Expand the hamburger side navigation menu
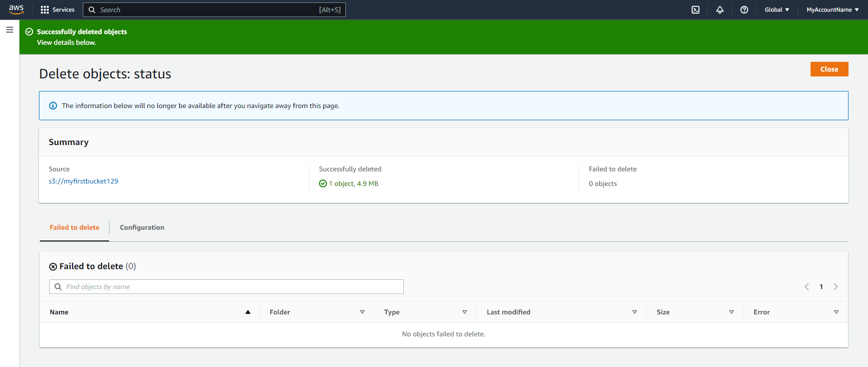Viewport: 868px width, 367px height. (10, 30)
